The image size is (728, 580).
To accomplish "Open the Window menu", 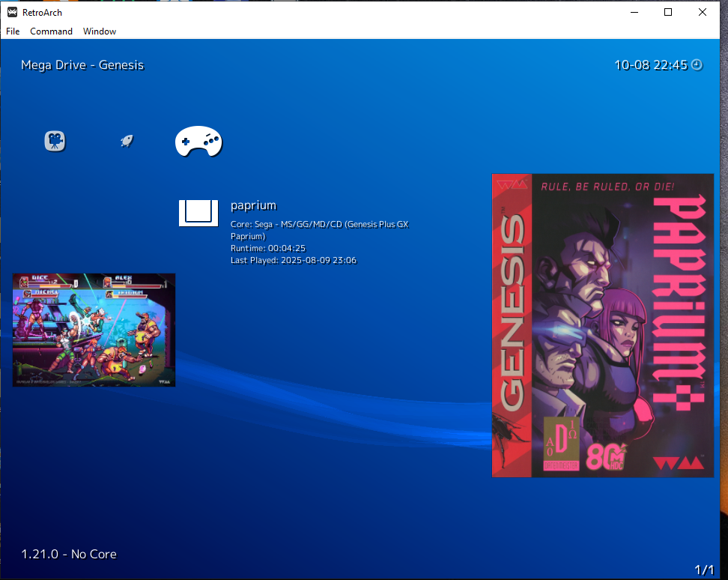I will [x=100, y=31].
